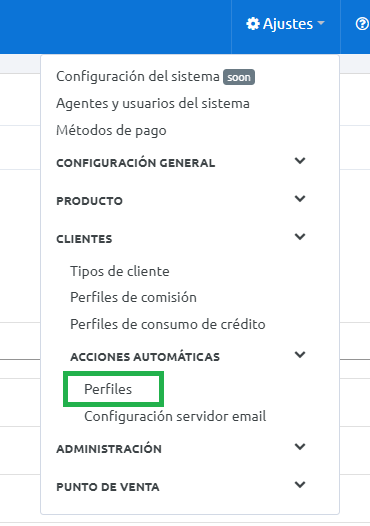The width and height of the screenshot is (370, 526).
Task: Open Configuración servidor email
Action: coord(175,416)
